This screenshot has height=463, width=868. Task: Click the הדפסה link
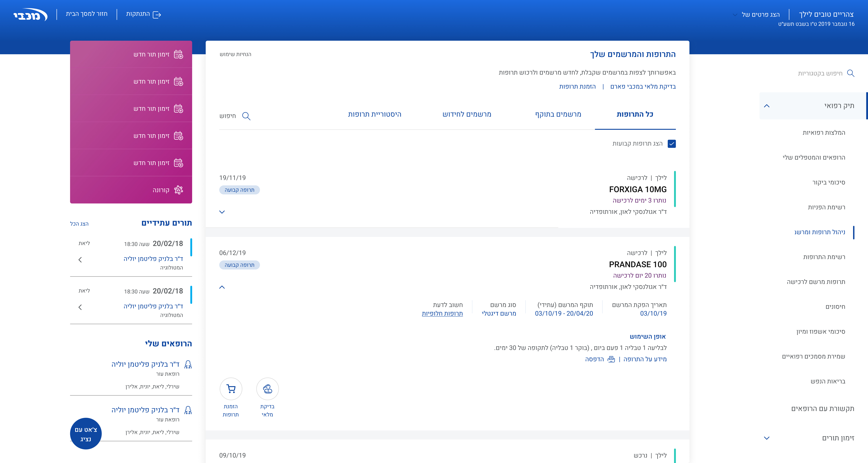click(x=594, y=359)
